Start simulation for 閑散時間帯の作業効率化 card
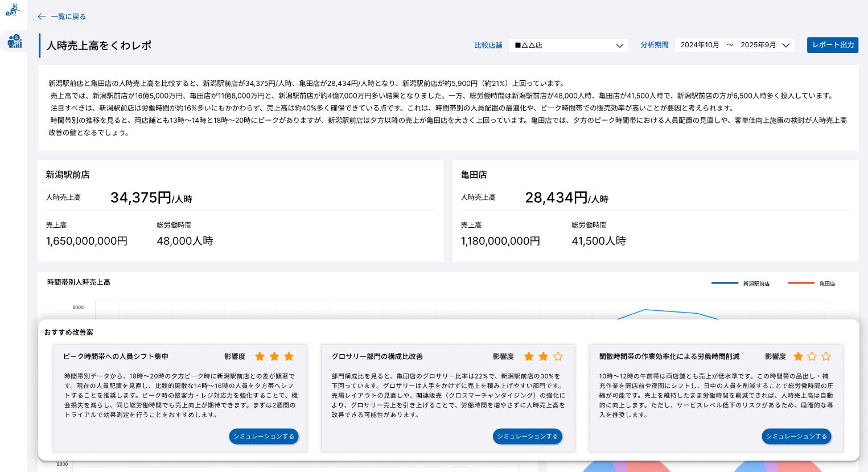The height and width of the screenshot is (472, 868). click(x=796, y=436)
